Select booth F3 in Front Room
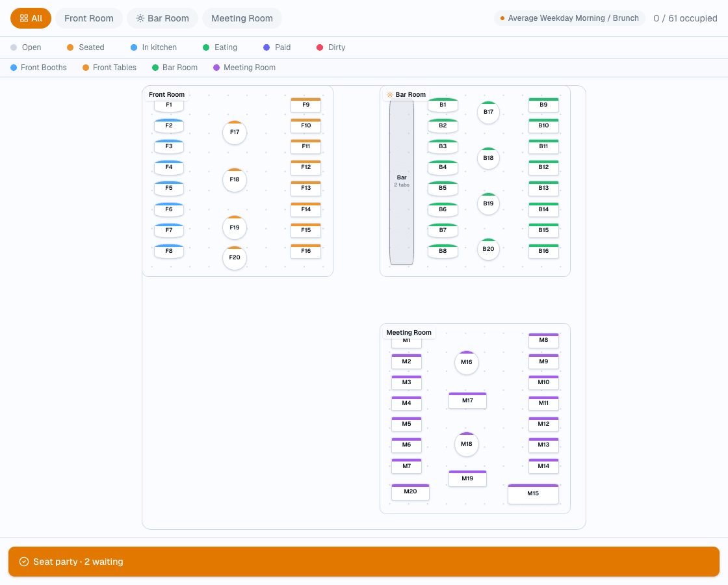 point(169,147)
